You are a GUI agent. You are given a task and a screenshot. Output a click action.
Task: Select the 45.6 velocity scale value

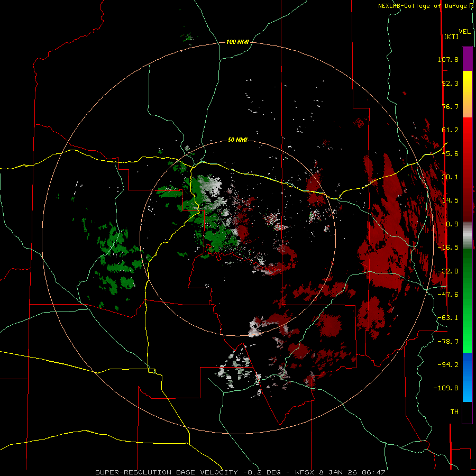point(450,153)
